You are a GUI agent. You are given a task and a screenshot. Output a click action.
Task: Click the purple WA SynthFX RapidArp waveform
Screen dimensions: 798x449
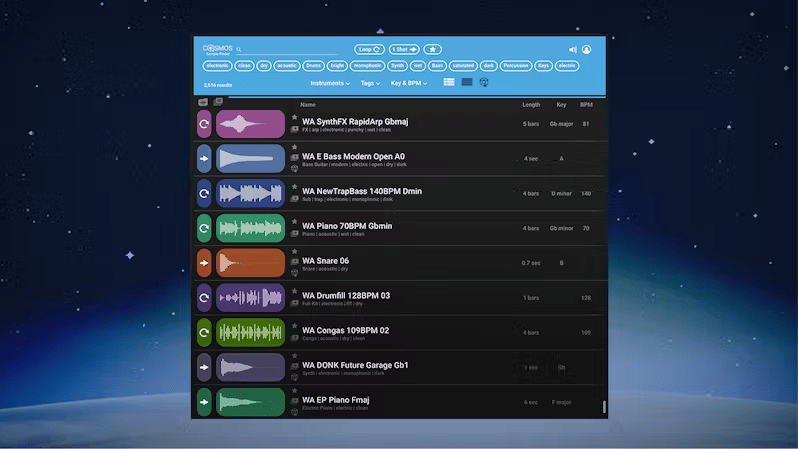click(x=250, y=124)
